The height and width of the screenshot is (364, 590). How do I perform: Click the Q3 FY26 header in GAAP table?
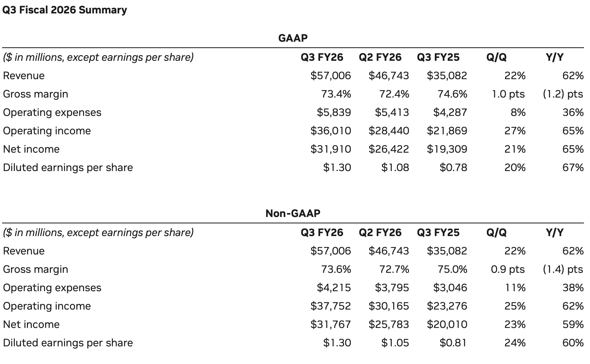click(x=322, y=57)
